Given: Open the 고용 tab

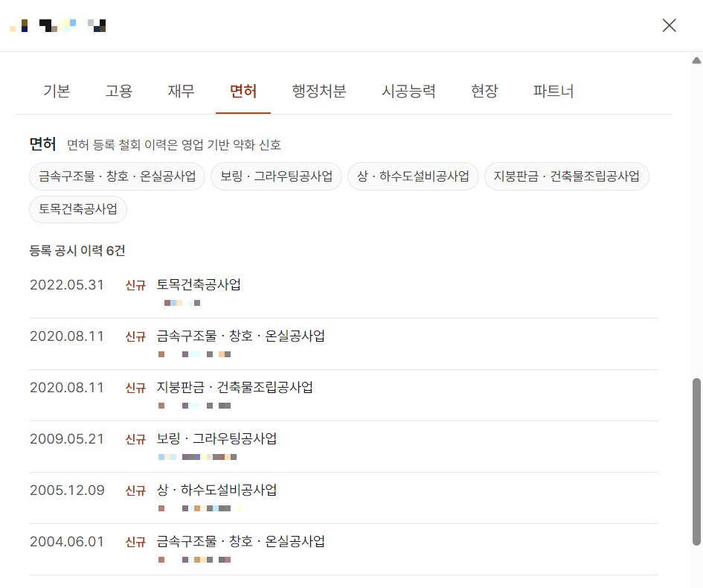Looking at the screenshot, I should 119,91.
